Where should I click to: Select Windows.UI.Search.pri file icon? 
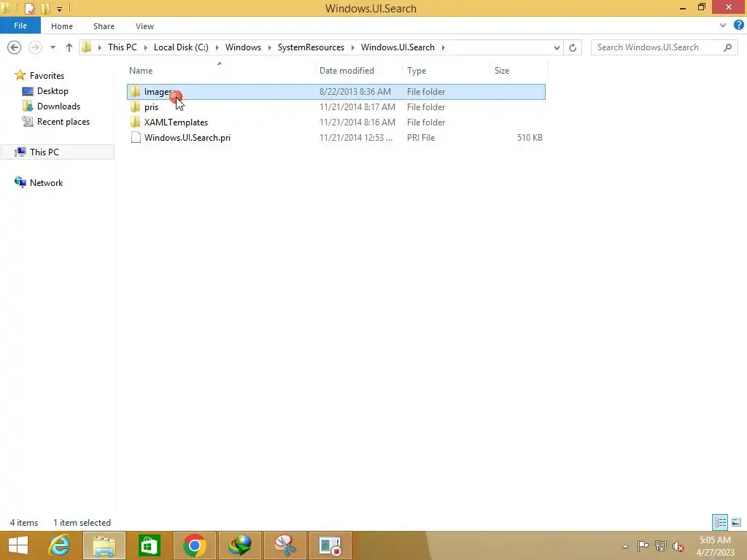point(136,138)
